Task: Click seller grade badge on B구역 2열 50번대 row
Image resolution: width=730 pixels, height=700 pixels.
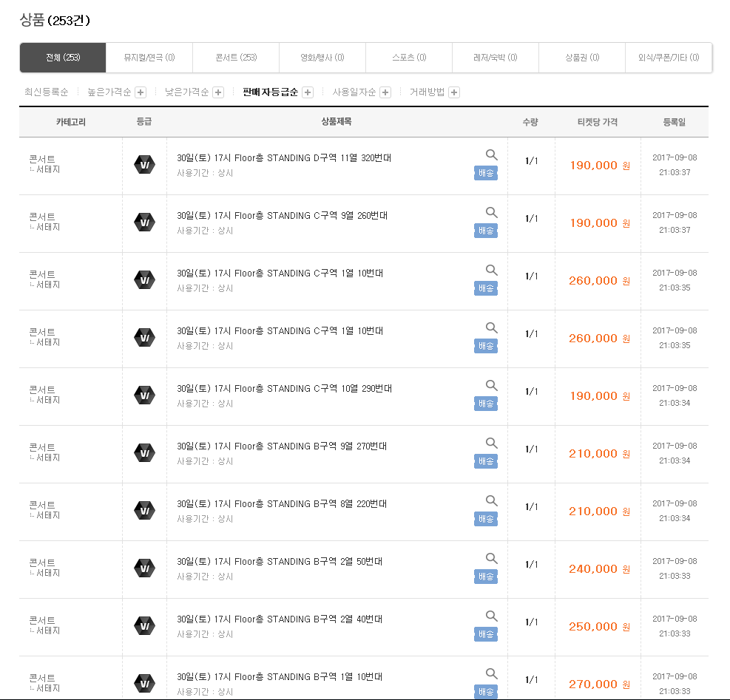Action: coord(144,568)
